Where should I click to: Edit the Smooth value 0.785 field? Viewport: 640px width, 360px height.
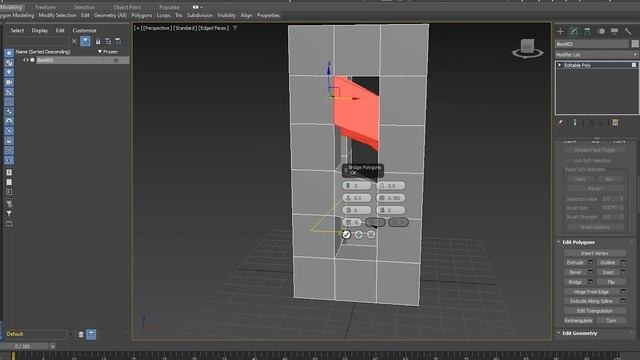391,198
